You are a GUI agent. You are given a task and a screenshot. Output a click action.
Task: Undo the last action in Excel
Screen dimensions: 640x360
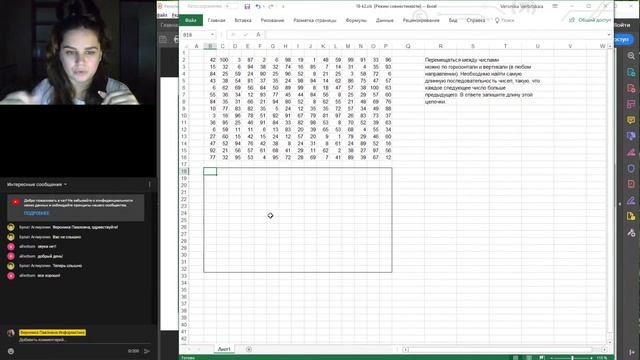(258, 6)
